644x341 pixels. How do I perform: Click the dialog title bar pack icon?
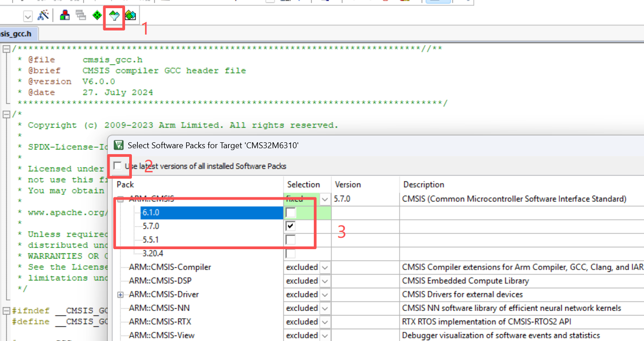118,145
